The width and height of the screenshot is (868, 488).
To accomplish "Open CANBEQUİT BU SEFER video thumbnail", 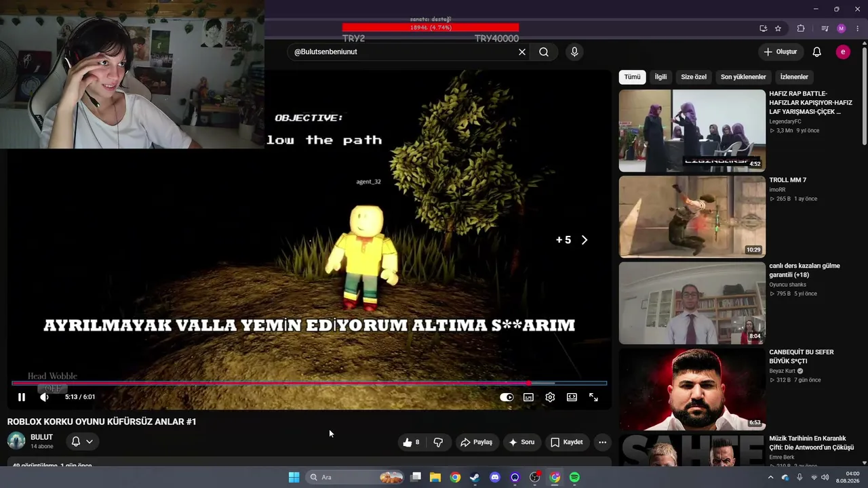I will tap(692, 389).
